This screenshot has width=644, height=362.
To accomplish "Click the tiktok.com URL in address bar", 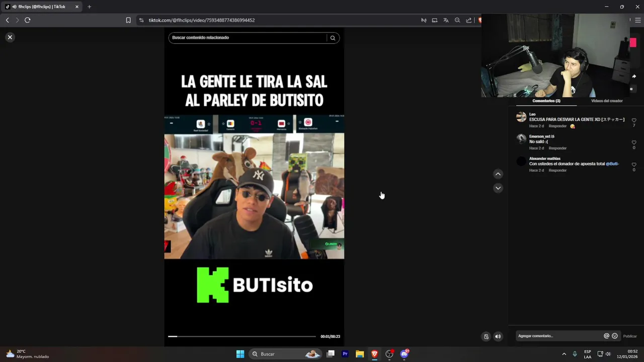I will (202, 20).
